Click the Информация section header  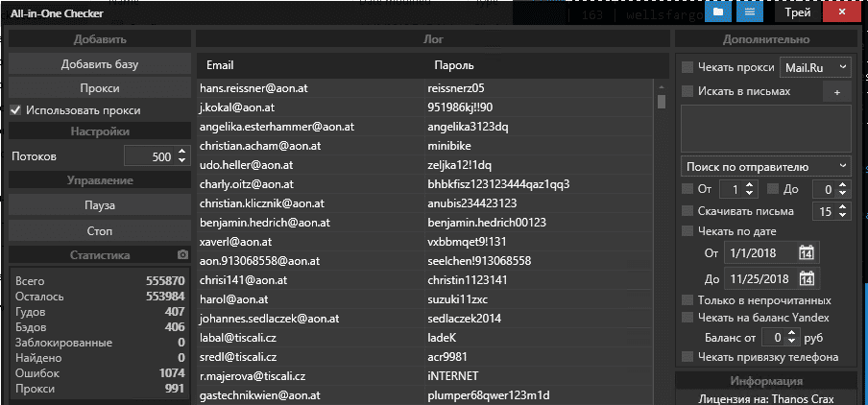pyautogui.click(x=766, y=381)
